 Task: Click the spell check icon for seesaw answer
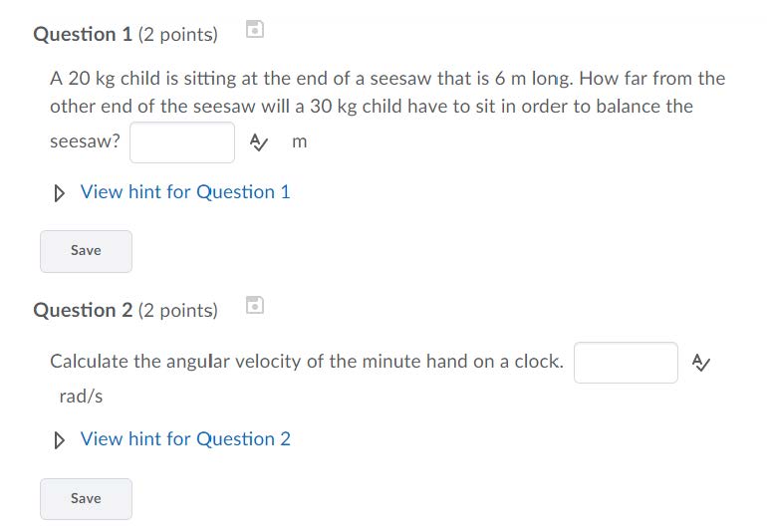tap(258, 142)
